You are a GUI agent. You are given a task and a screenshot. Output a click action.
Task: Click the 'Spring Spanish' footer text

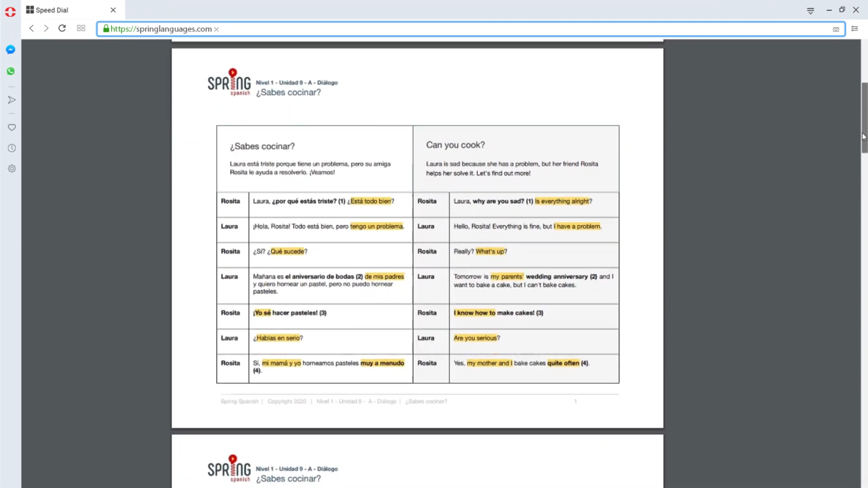pyautogui.click(x=239, y=401)
